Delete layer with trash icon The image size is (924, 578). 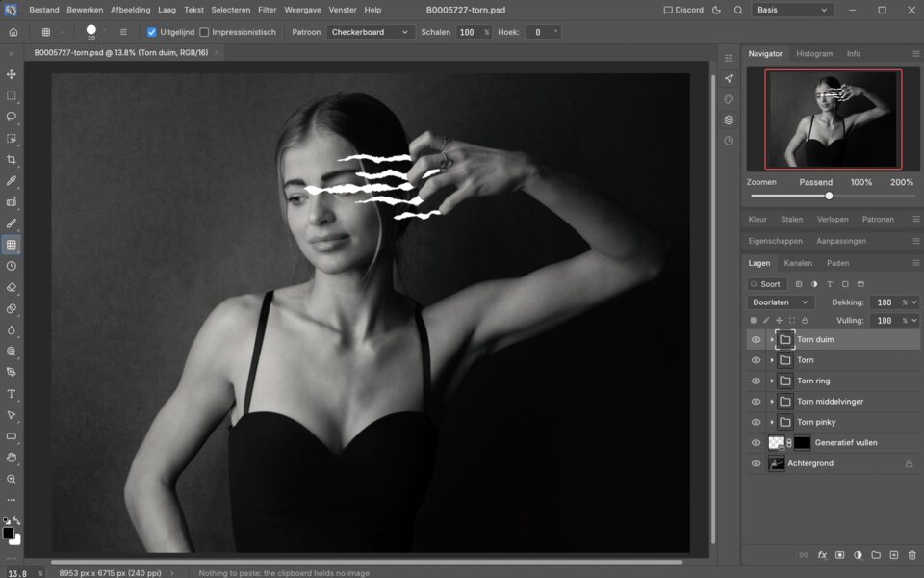[912, 555]
